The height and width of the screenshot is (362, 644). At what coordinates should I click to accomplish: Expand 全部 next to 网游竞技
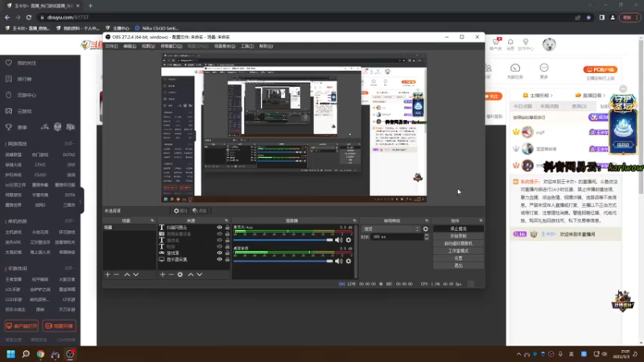click(x=69, y=144)
